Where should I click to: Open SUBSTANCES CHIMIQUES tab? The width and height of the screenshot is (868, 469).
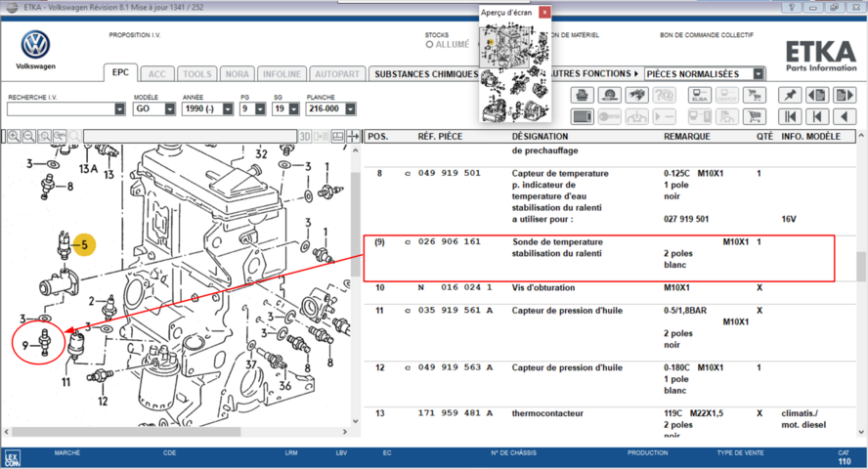pyautogui.click(x=424, y=74)
